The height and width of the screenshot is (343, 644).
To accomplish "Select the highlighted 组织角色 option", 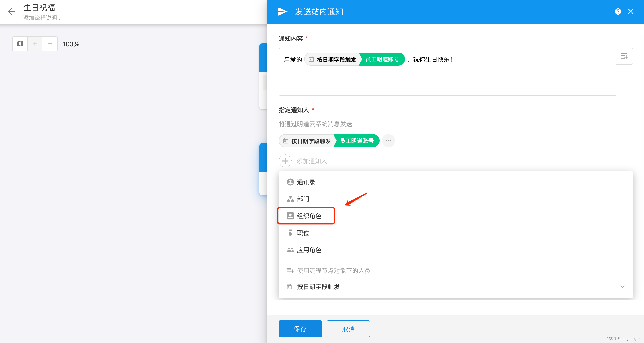I will point(309,216).
